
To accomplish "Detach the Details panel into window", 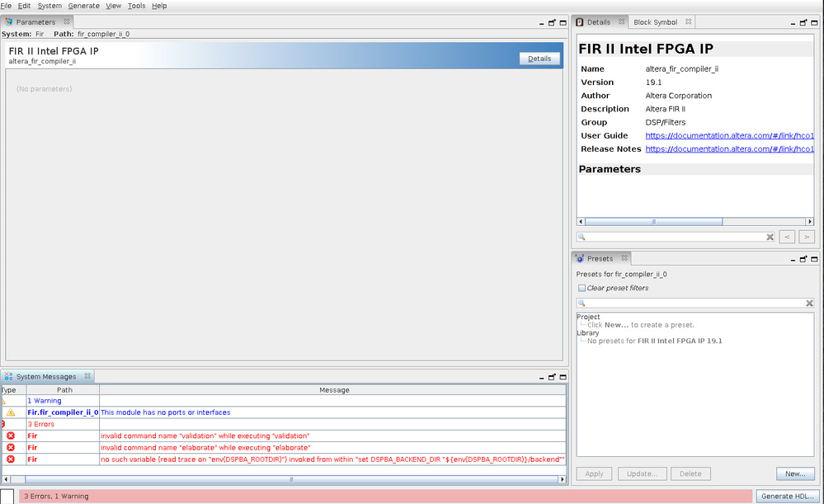I will [x=803, y=22].
